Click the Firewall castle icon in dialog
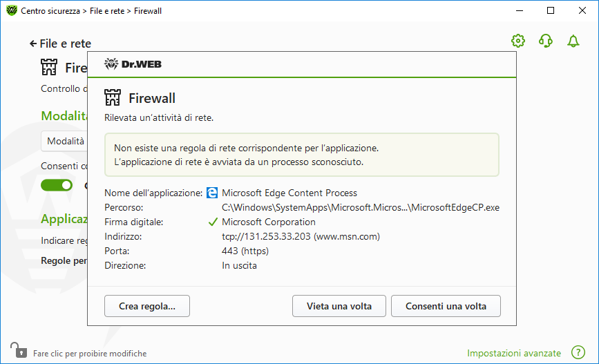 113,97
